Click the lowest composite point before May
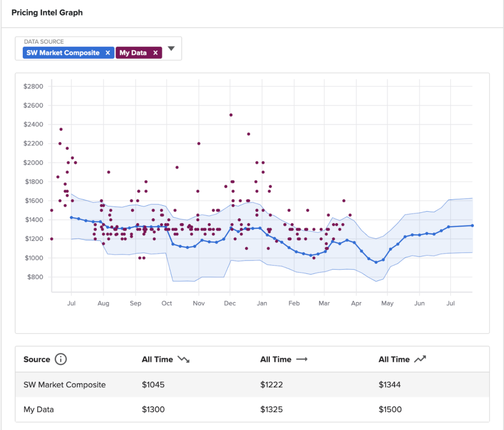 tap(376, 262)
